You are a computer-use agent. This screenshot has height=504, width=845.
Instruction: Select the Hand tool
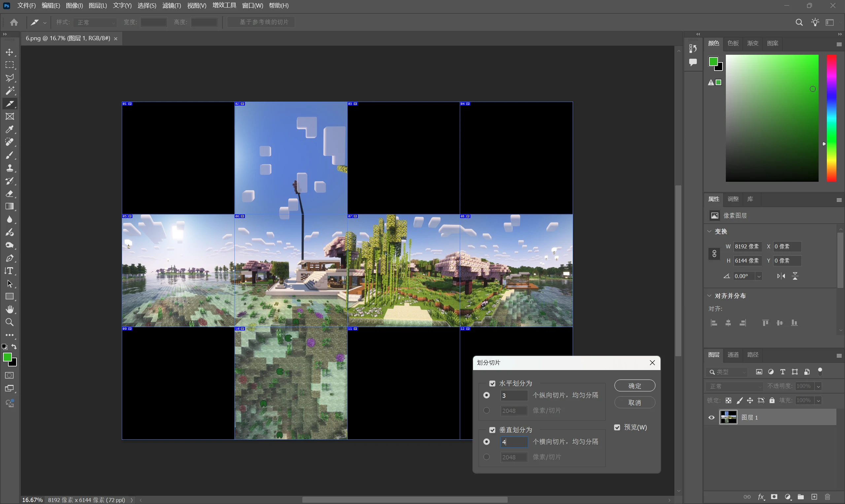point(10,309)
